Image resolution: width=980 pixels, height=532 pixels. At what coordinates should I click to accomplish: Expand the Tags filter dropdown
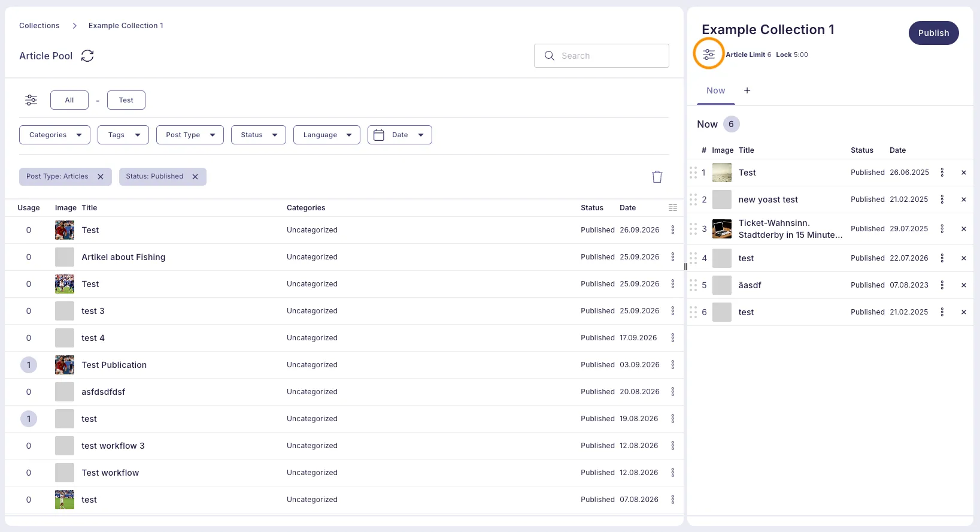123,135
